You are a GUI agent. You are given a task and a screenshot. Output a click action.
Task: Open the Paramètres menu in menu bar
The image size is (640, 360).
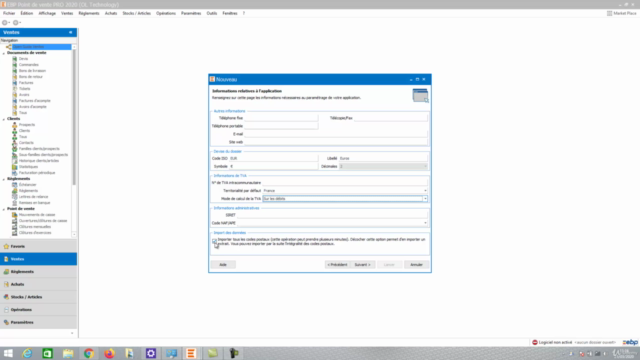tap(191, 13)
